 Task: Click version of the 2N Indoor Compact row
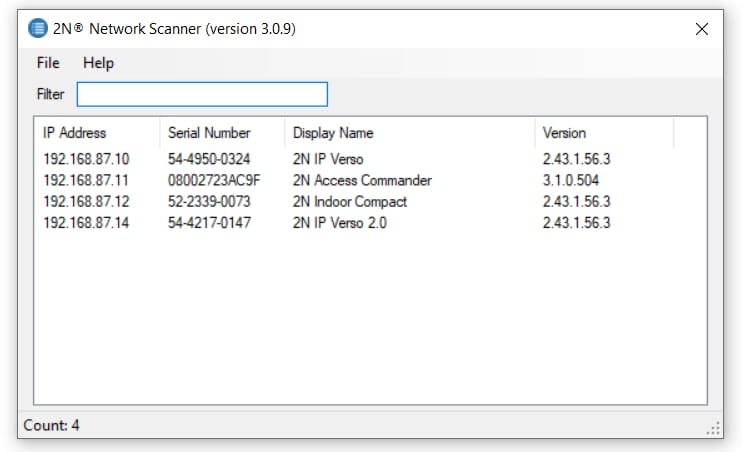tap(576, 202)
